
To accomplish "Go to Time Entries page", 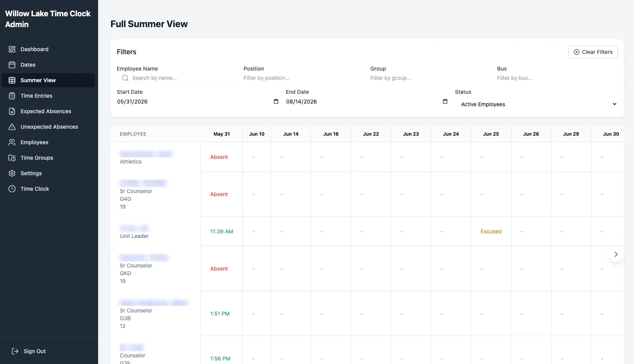I will pos(48,96).
